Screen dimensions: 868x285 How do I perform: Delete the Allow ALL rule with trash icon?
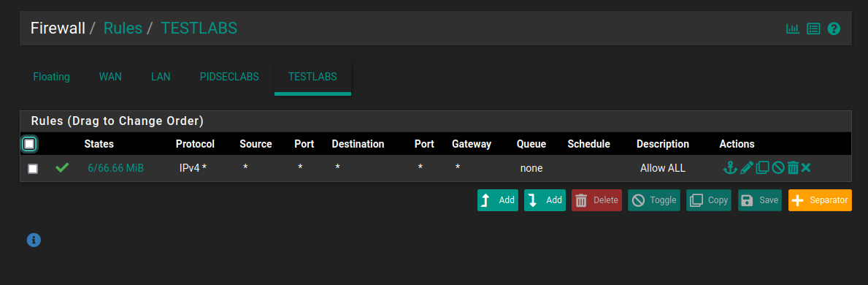793,167
